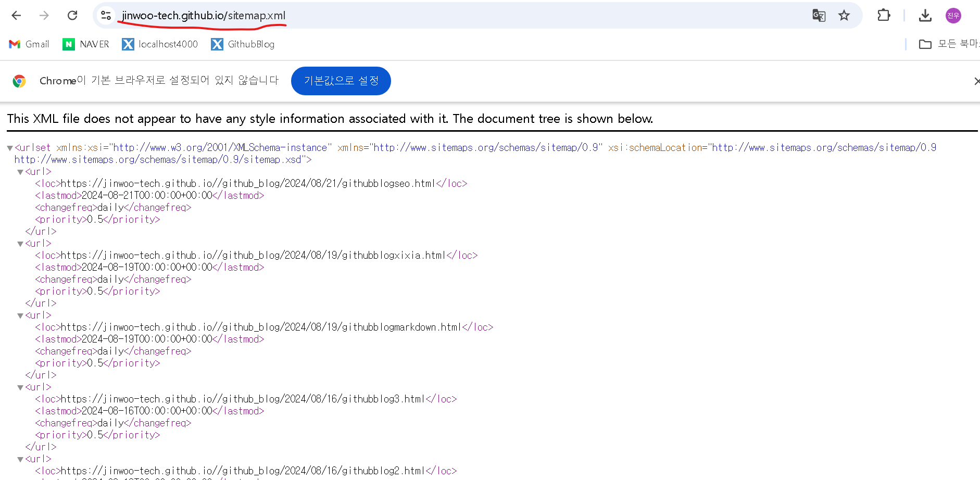Reload the sitemap.xml page
Image resolution: width=980 pixels, height=480 pixels.
(x=72, y=16)
